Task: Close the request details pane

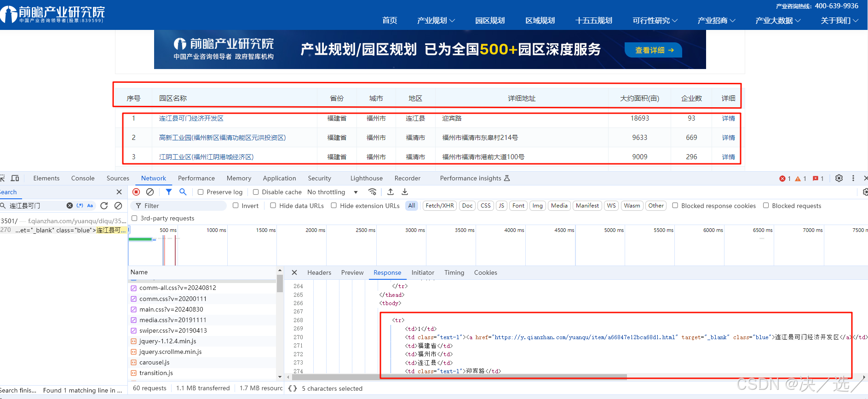Action: [294, 272]
